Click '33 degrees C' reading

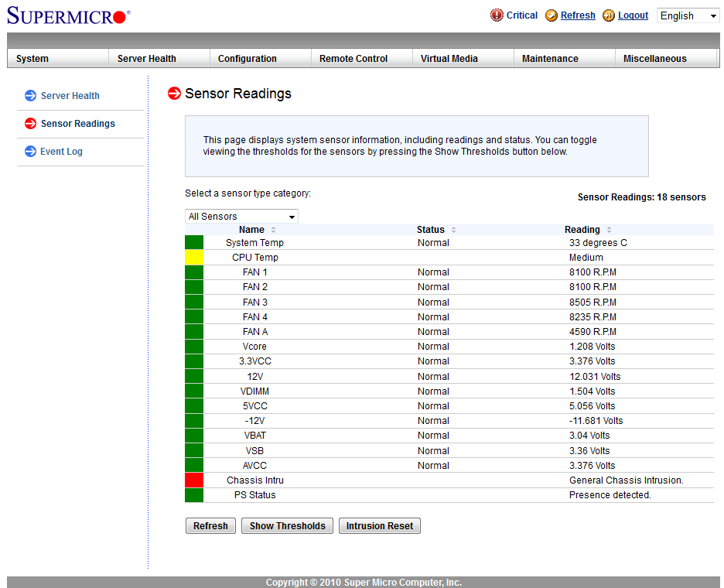(598, 243)
